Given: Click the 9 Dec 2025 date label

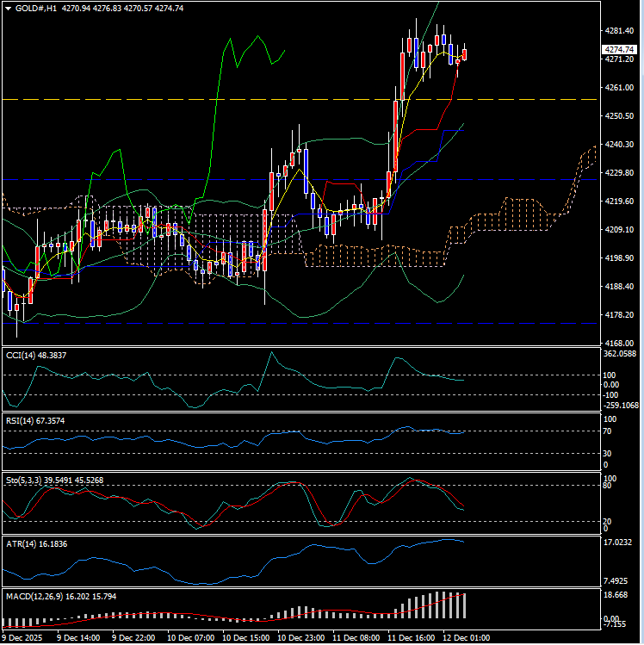Looking at the screenshot, I should pos(25,638).
